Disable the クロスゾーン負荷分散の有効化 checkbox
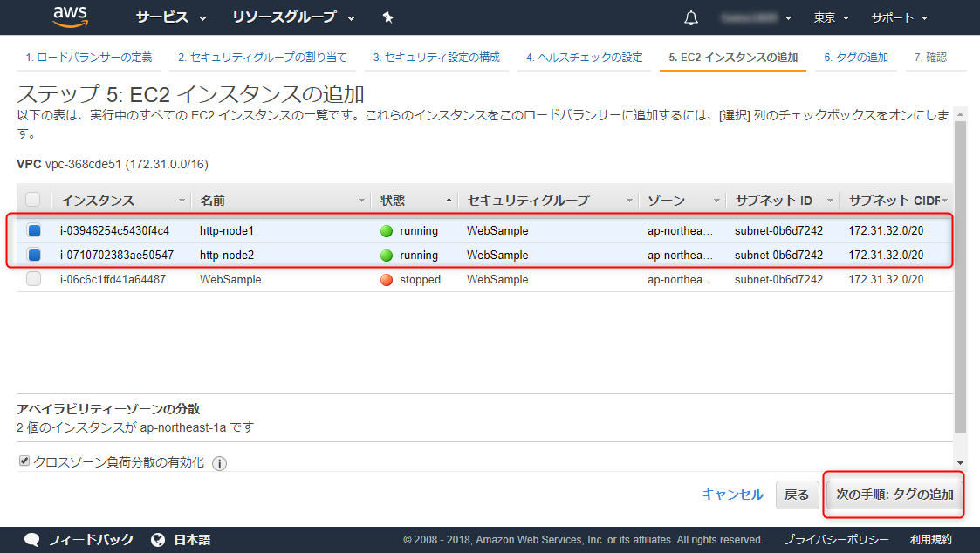The width and height of the screenshot is (980, 553). (x=24, y=462)
